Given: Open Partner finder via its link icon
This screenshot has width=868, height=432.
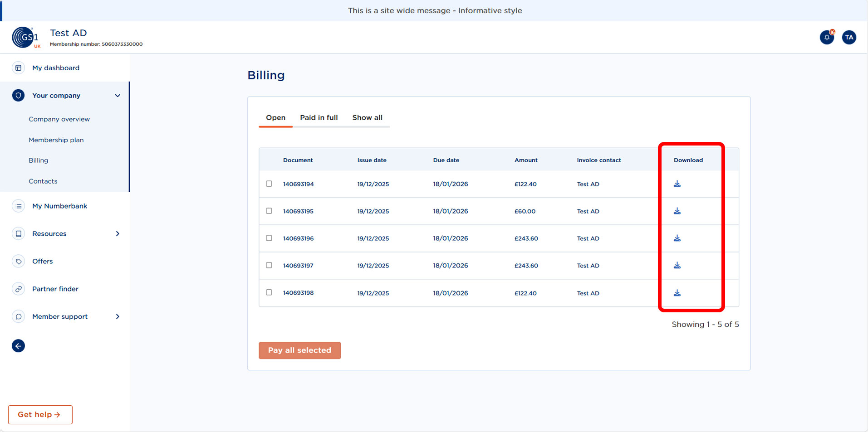Looking at the screenshot, I should 18,289.
